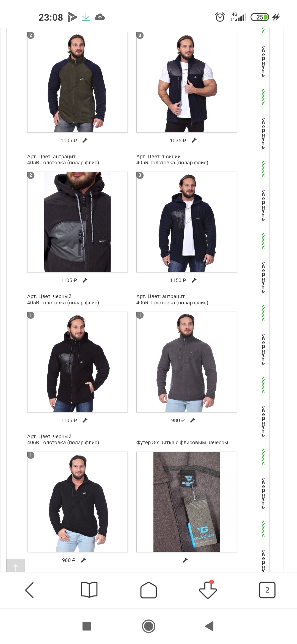Tap wrench icon next to 1035 ₽ price
Viewport: 297px width, 644px height.
194,140
